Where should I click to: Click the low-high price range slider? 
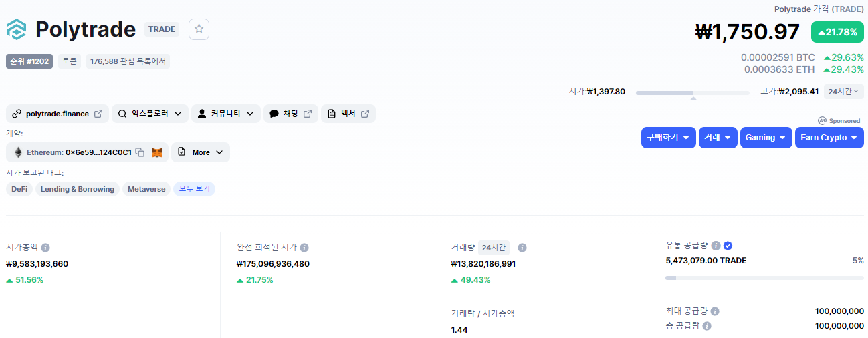pos(692,92)
